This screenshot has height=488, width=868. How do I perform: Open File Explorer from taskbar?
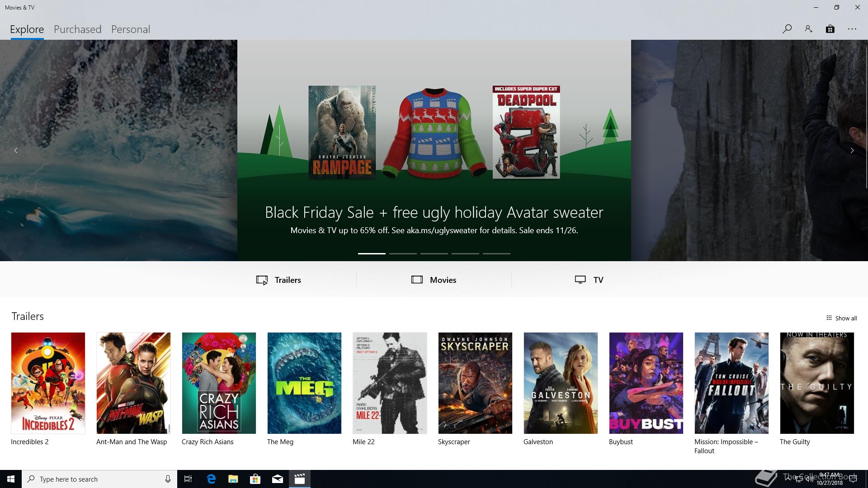coord(233,479)
